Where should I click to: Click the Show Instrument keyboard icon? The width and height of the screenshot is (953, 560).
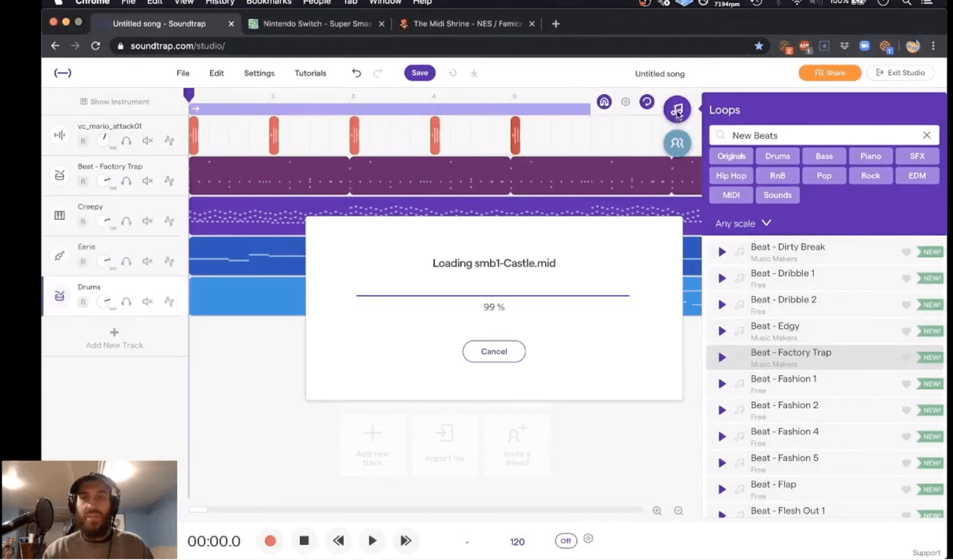pos(83,102)
